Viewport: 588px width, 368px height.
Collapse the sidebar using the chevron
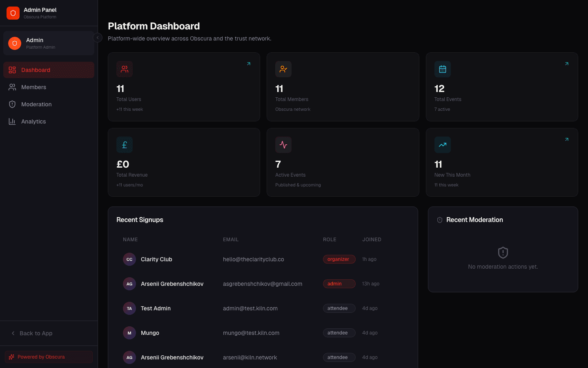tap(98, 38)
